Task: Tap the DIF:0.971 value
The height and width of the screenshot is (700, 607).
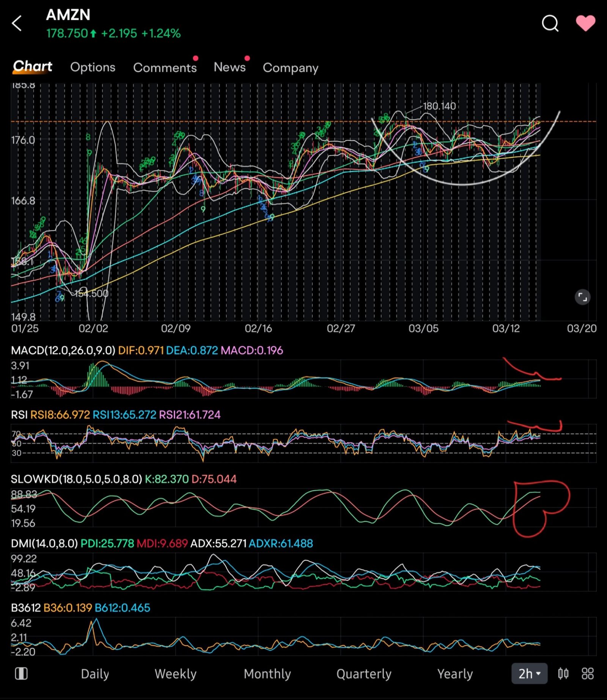Action: pos(141,350)
